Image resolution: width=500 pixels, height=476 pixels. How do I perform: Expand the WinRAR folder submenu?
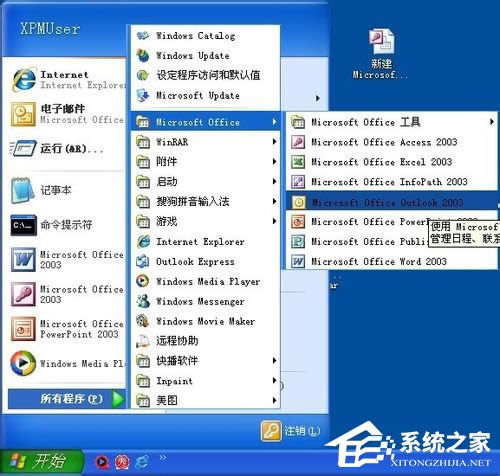[205, 142]
